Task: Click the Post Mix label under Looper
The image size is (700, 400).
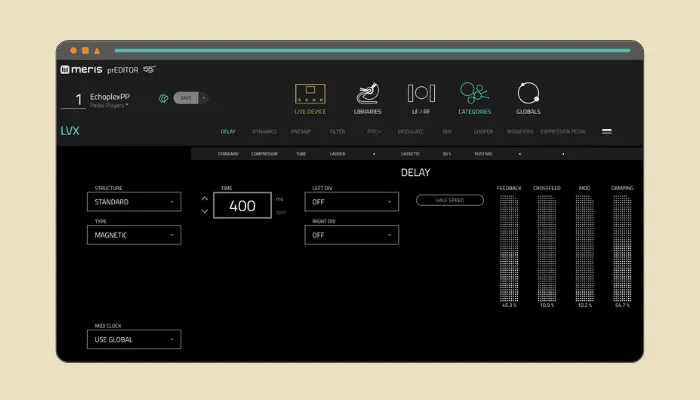Action: (483, 154)
